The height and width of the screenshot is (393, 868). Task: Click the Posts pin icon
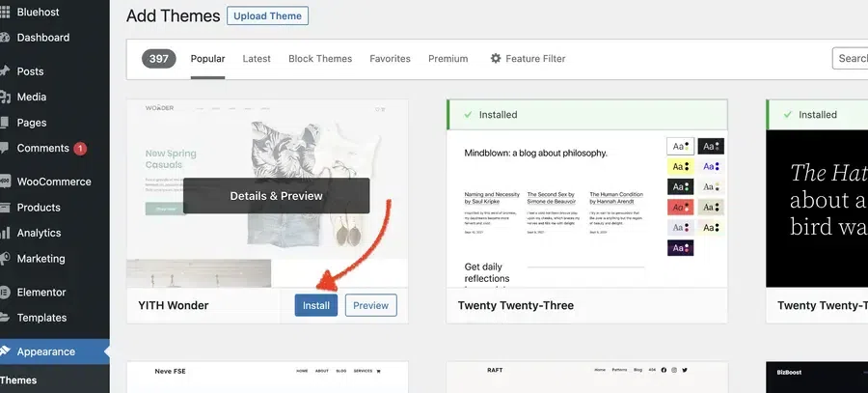(x=5, y=70)
